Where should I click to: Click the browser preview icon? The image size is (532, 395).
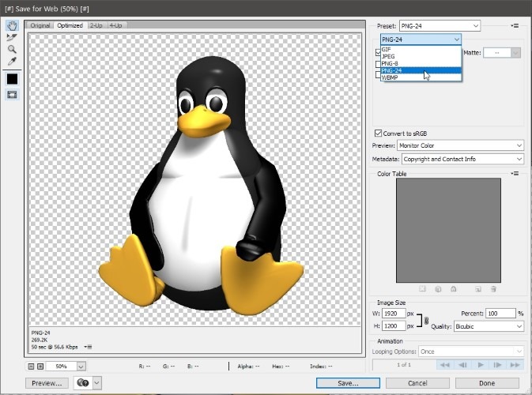click(x=83, y=383)
